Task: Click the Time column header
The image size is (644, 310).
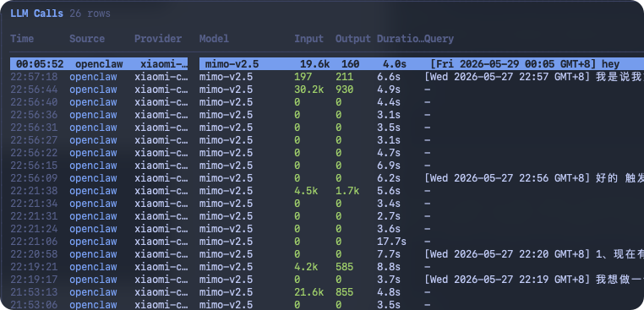Action: (22, 39)
